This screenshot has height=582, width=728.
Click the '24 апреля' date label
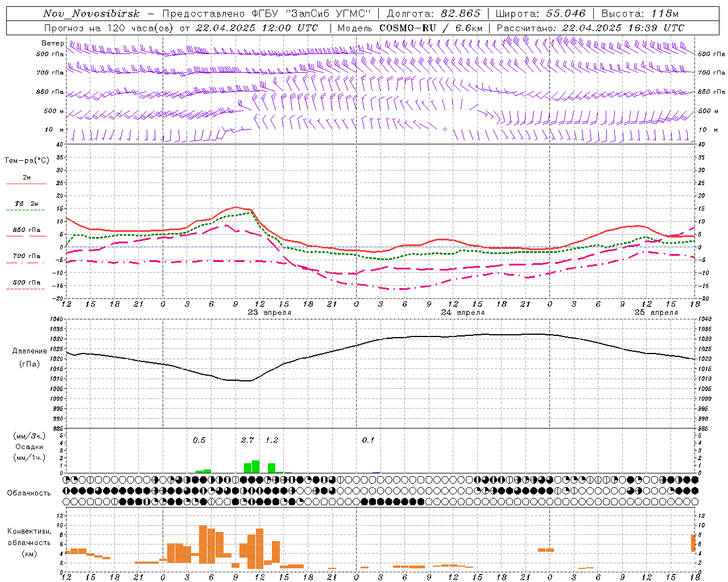click(463, 313)
